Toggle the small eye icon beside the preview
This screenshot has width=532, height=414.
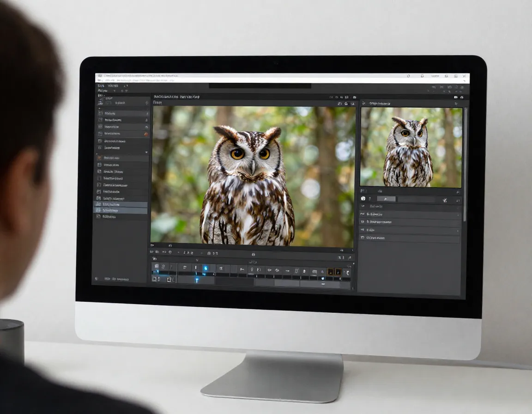(363, 103)
